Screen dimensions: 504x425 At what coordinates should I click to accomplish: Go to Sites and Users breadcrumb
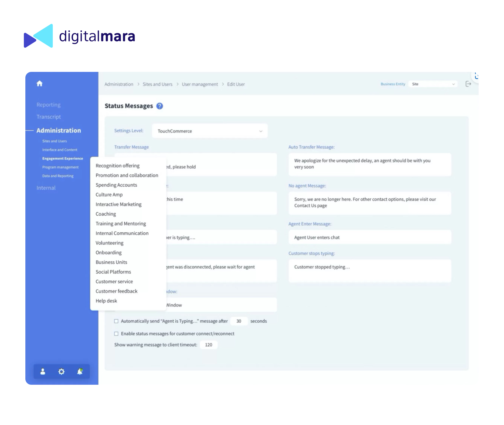pyautogui.click(x=157, y=84)
